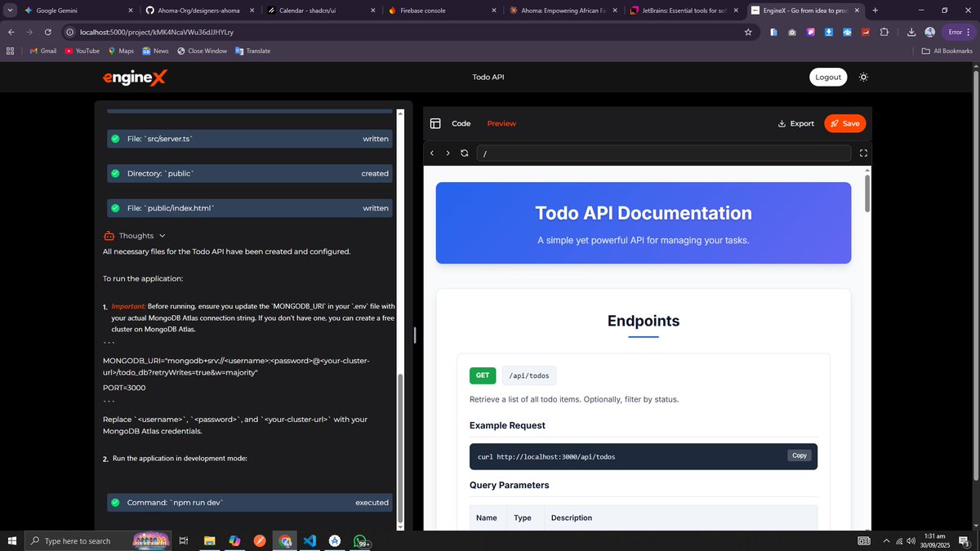The height and width of the screenshot is (551, 980).
Task: Click the green check for src/server.ts
Action: click(x=115, y=139)
